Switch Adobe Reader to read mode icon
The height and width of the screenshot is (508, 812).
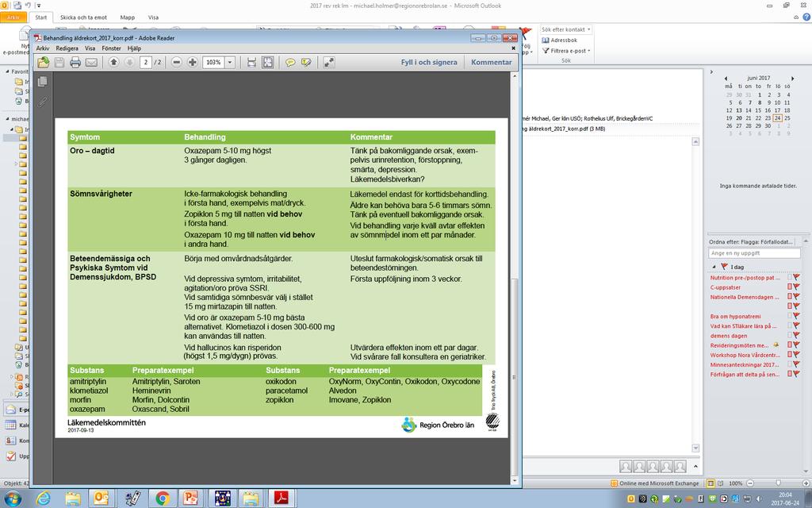point(329,62)
